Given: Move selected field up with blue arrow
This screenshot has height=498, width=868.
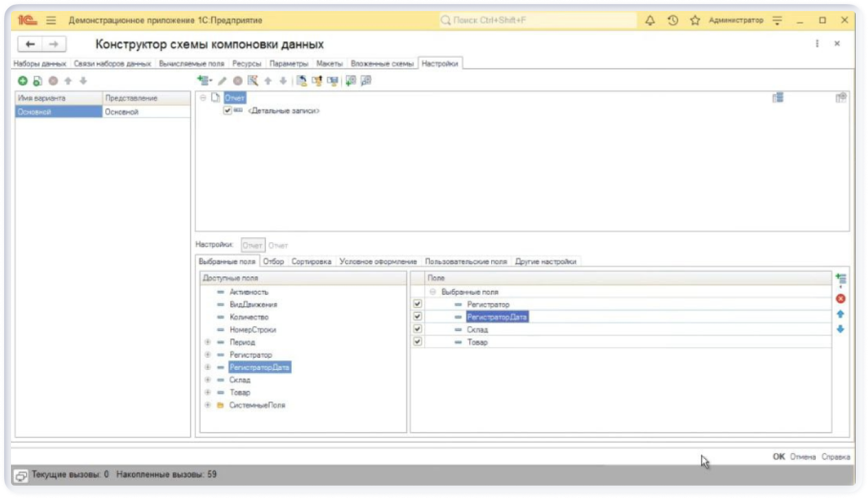Looking at the screenshot, I should coord(840,314).
